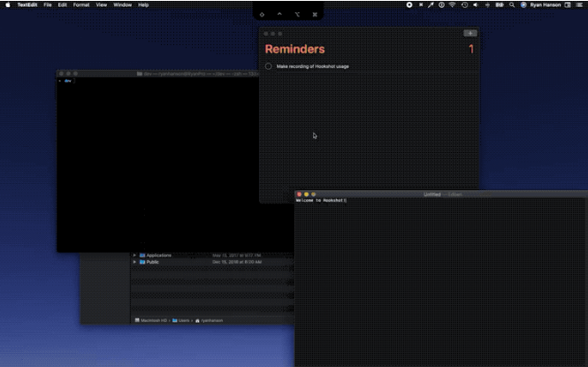This screenshot has width=588, height=367.
Task: Add a new reminder with the plus button
Action: pyautogui.click(x=470, y=33)
